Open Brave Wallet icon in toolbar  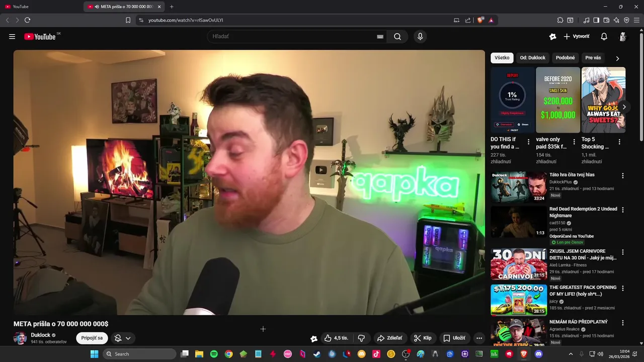click(606, 20)
